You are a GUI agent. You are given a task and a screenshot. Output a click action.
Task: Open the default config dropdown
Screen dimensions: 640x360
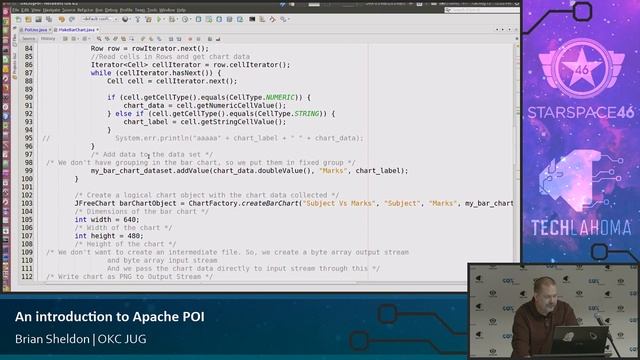point(100,19)
